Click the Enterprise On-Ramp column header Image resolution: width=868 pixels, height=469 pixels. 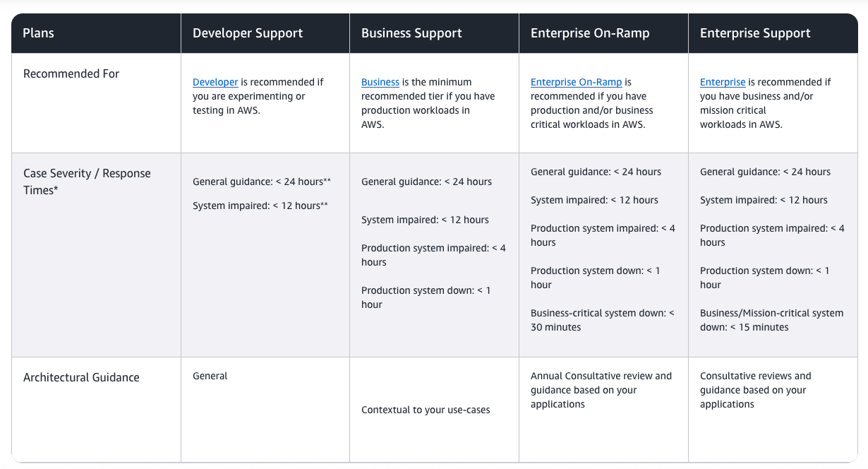[590, 33]
